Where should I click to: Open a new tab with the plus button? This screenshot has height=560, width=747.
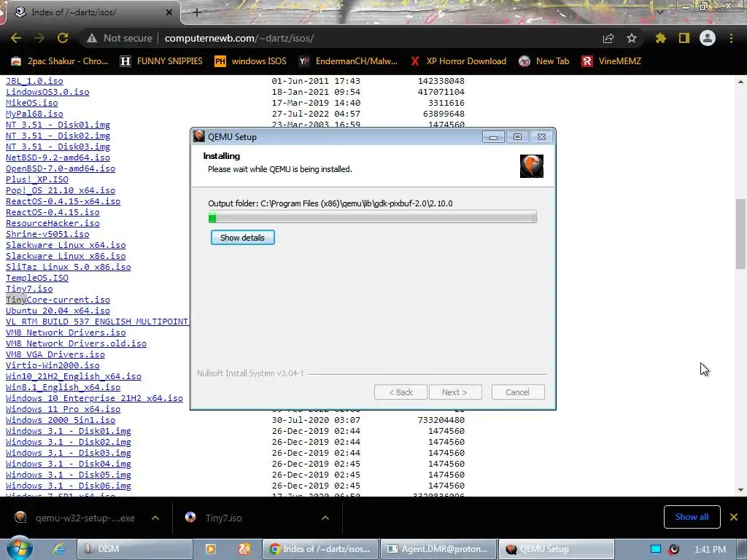(197, 12)
